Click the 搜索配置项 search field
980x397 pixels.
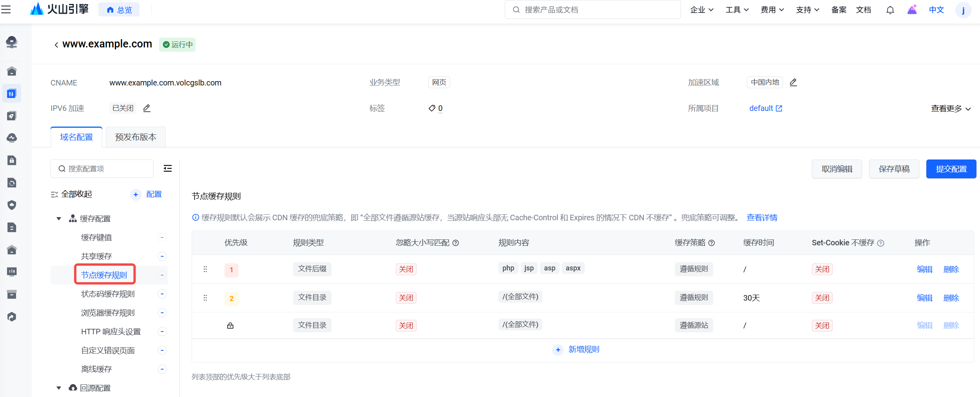point(102,169)
